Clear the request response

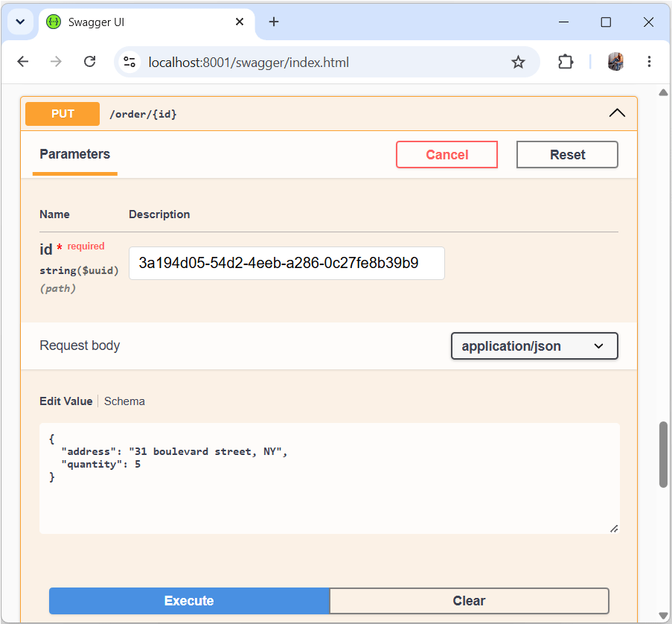tap(469, 601)
